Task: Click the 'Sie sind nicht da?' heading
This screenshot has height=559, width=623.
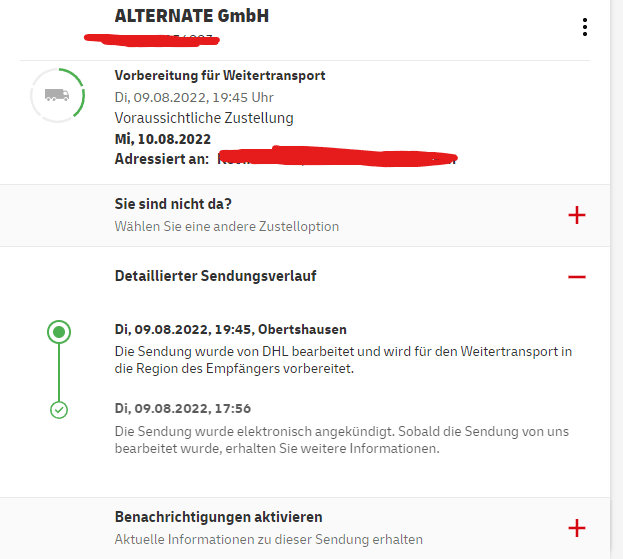Action: [173, 204]
